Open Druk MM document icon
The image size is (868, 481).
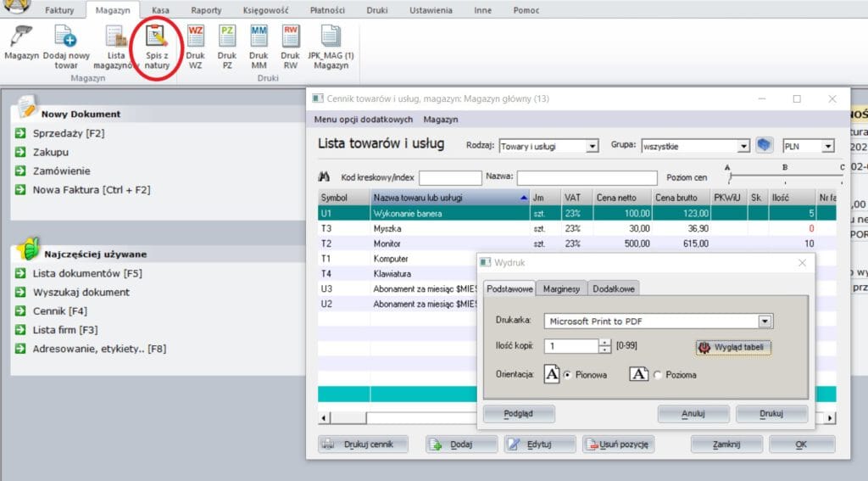tap(259, 36)
